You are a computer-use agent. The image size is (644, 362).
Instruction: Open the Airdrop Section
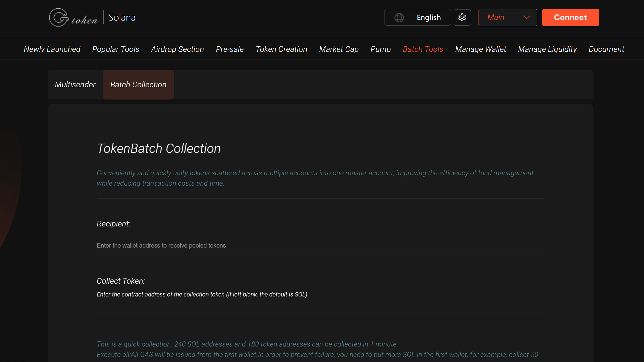177,49
